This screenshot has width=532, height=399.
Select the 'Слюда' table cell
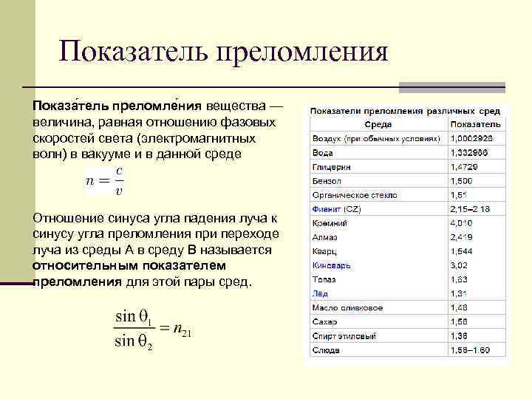[x=378, y=349]
